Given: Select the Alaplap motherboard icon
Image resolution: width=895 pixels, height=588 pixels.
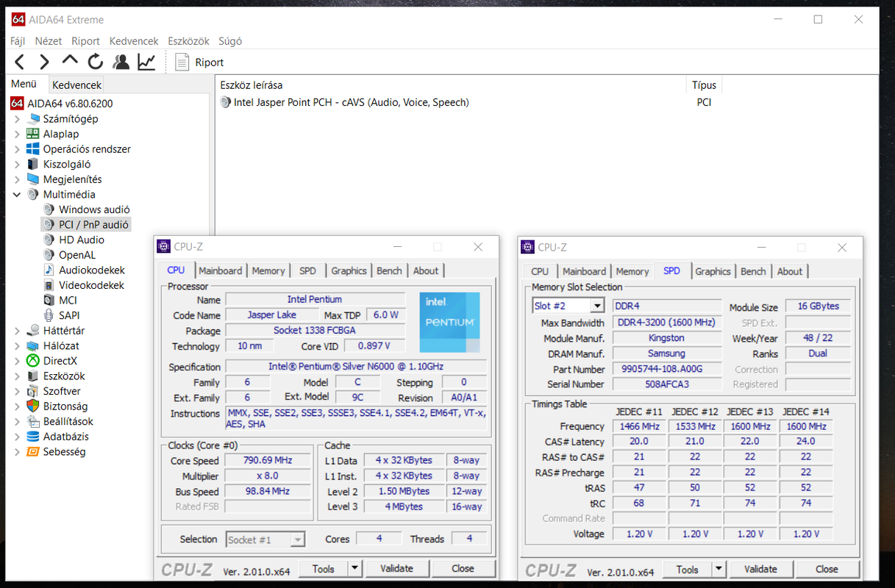Looking at the screenshot, I should click(33, 134).
